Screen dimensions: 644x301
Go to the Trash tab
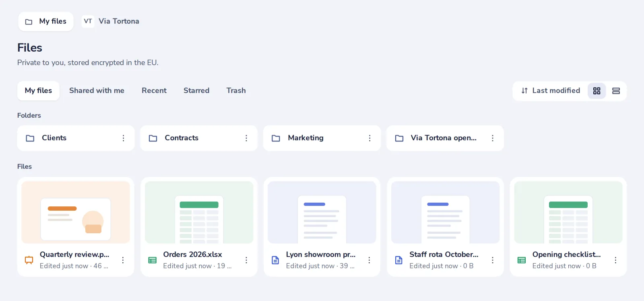pos(236,91)
